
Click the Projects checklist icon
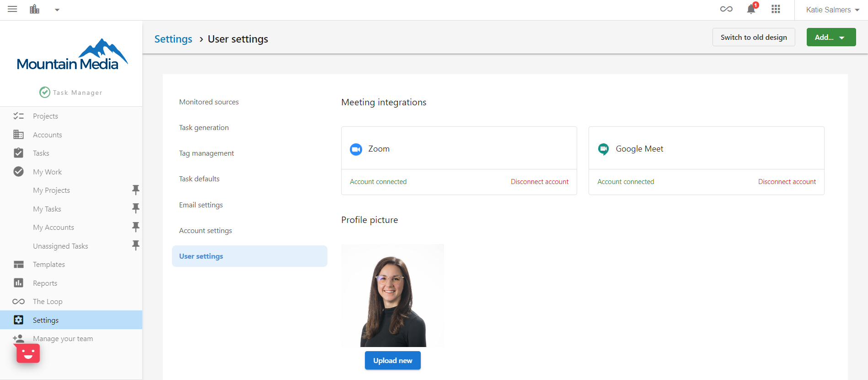pos(18,116)
